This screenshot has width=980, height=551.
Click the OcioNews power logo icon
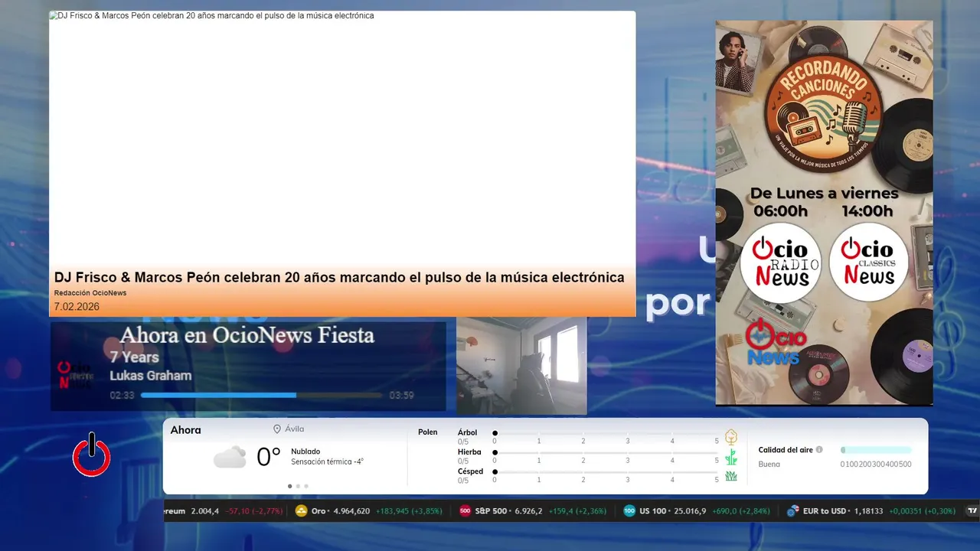(92, 455)
